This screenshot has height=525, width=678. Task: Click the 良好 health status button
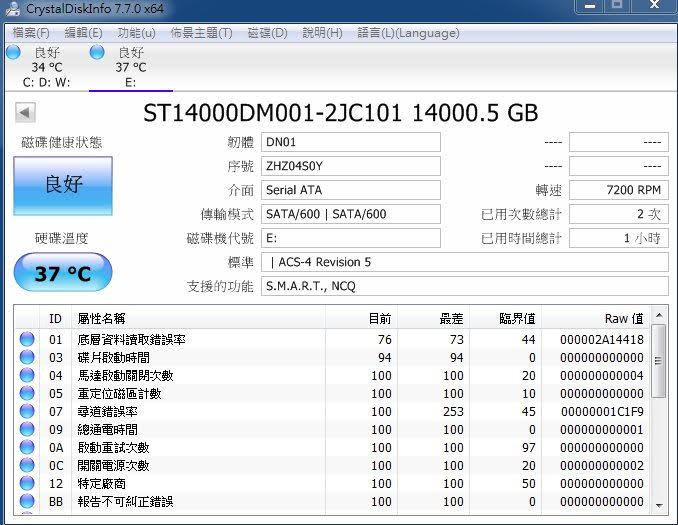tap(63, 185)
